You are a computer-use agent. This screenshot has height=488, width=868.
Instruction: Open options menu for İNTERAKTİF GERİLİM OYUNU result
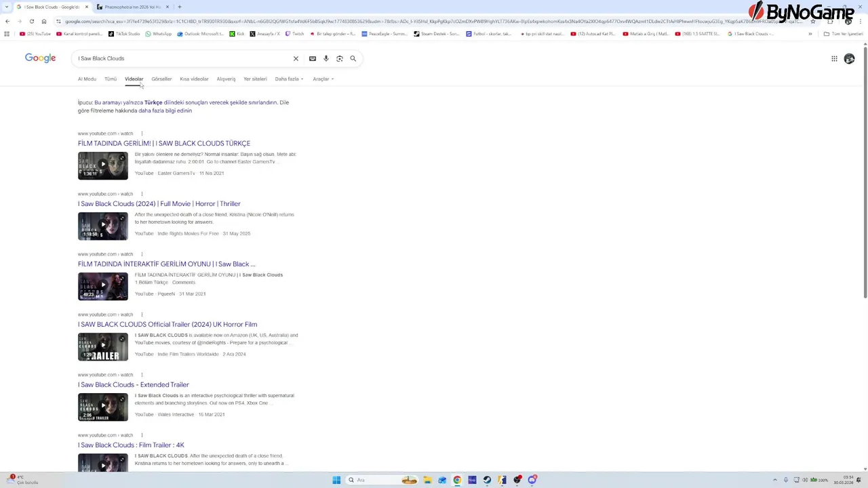(142, 254)
